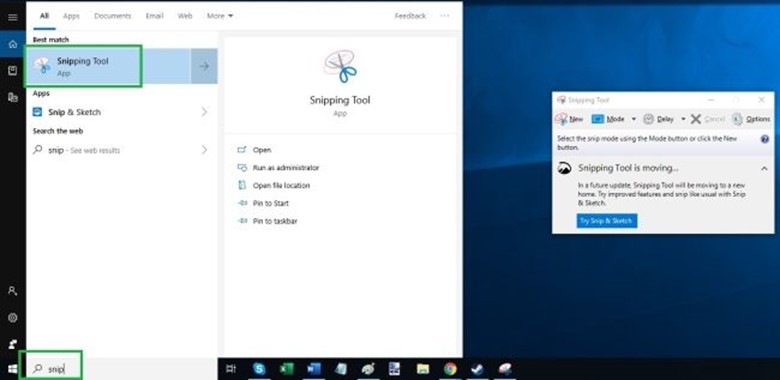Open search options ellipsis menu
The width and height of the screenshot is (780, 380).
click(x=445, y=16)
